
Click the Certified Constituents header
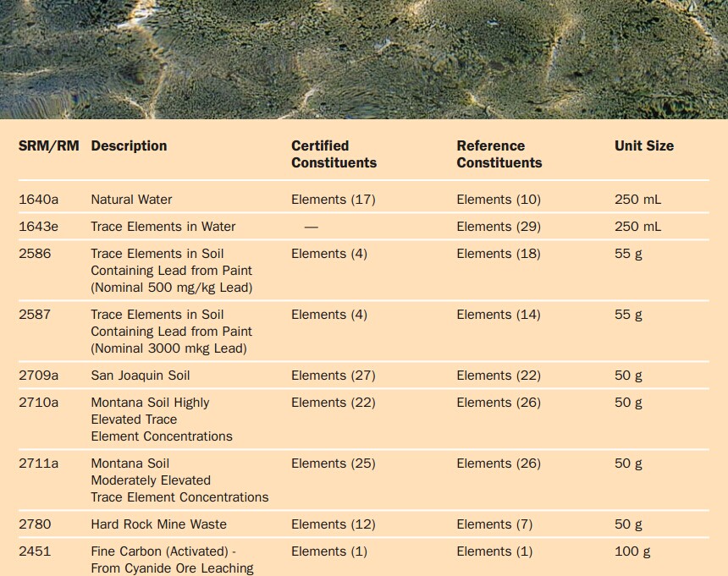[334, 154]
